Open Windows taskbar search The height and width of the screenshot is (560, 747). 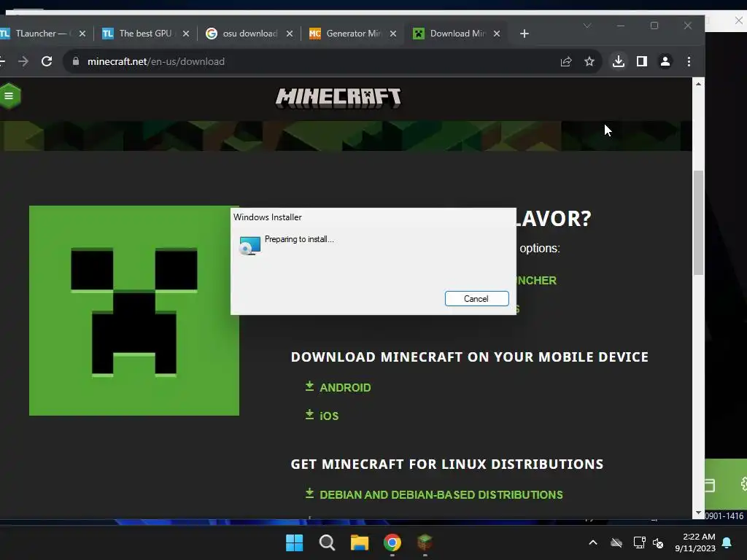tap(327, 542)
